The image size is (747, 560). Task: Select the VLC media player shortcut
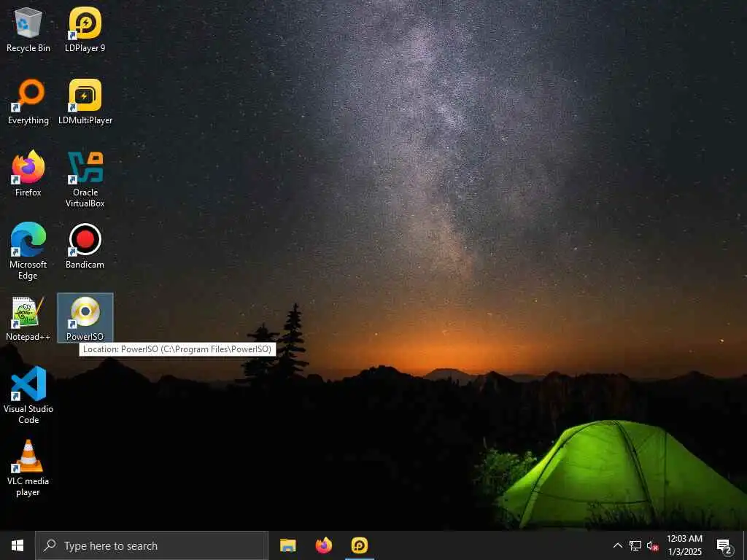[28, 468]
